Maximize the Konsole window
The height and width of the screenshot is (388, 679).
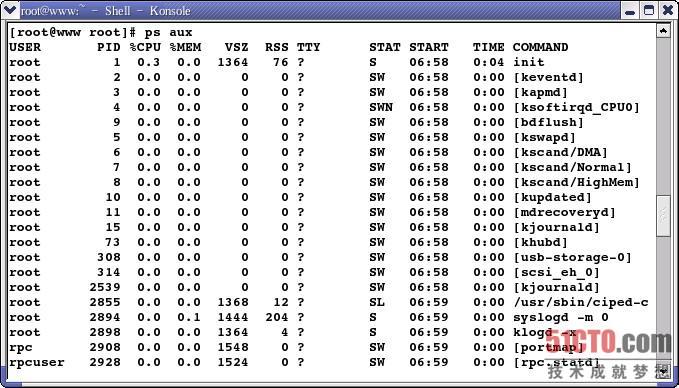click(649, 10)
